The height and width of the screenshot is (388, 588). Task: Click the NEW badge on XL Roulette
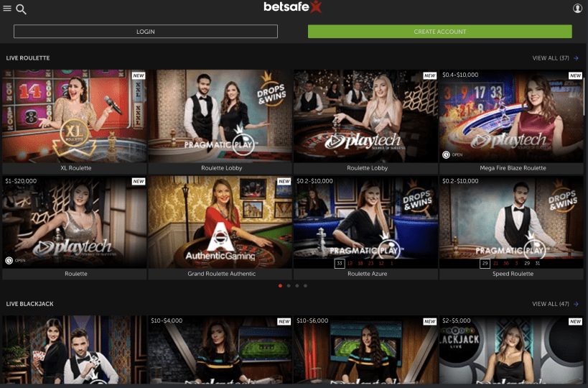point(139,75)
